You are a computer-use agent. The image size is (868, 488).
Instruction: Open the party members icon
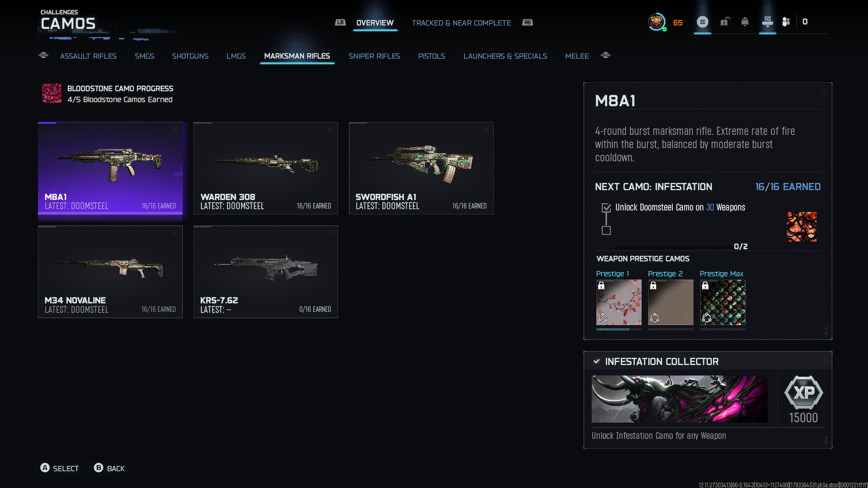(x=786, y=22)
